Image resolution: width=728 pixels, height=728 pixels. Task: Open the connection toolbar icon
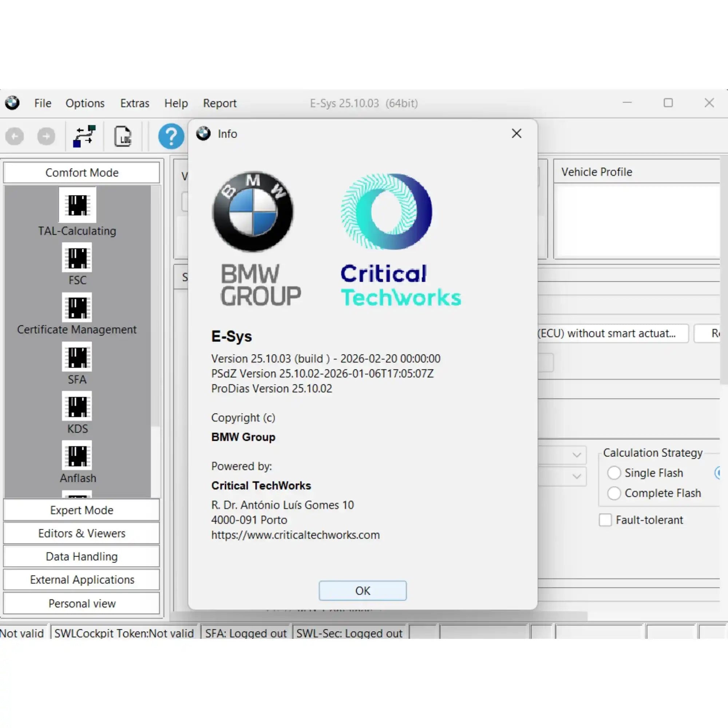click(x=84, y=136)
